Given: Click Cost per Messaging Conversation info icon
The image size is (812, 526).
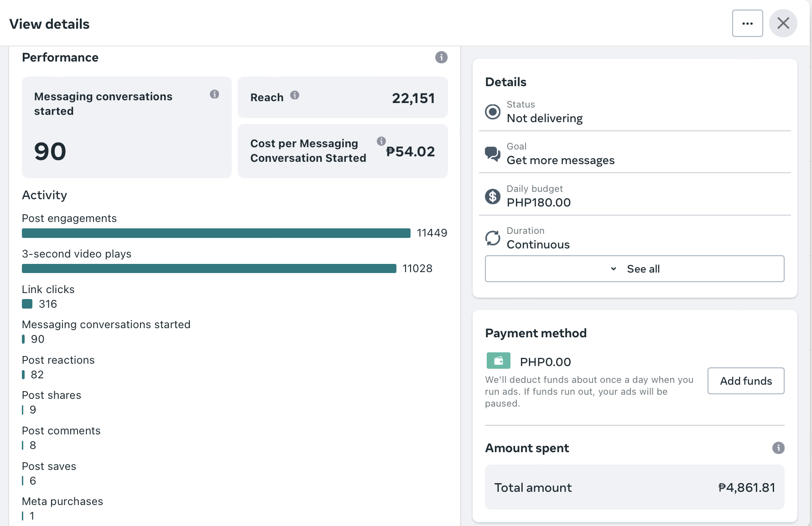Looking at the screenshot, I should pyautogui.click(x=381, y=141).
